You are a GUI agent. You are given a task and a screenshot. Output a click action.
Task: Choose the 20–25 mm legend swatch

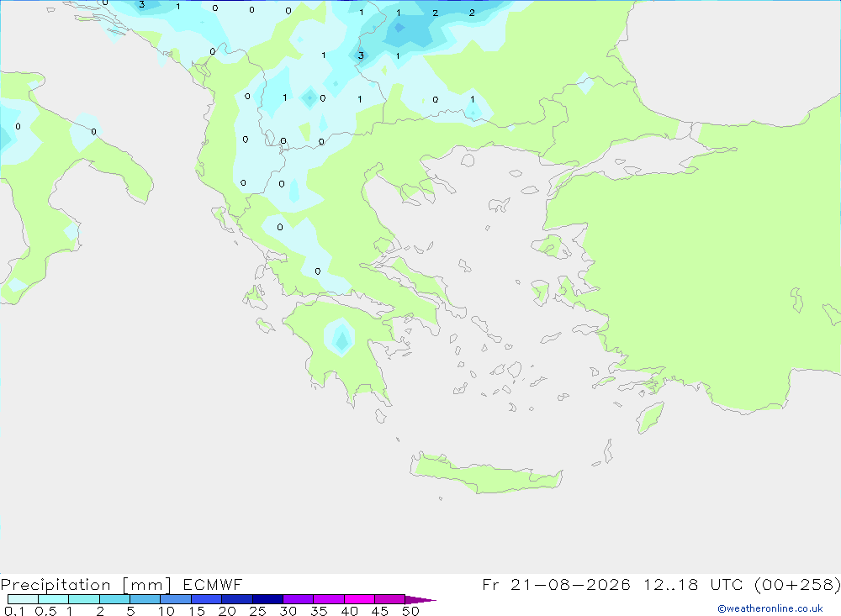(237, 599)
